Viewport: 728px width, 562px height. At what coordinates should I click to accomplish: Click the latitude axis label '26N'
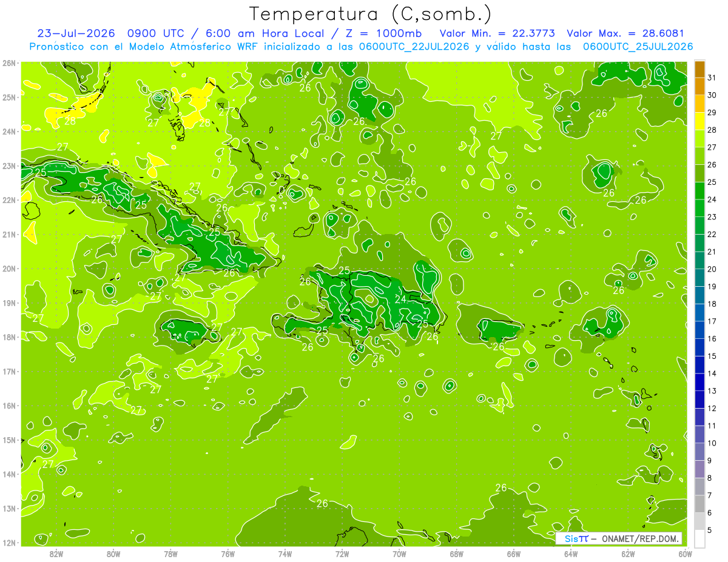tap(10, 63)
